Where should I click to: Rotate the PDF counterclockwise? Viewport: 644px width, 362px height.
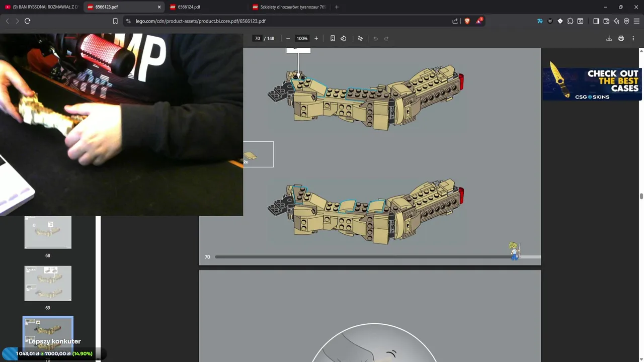344,38
